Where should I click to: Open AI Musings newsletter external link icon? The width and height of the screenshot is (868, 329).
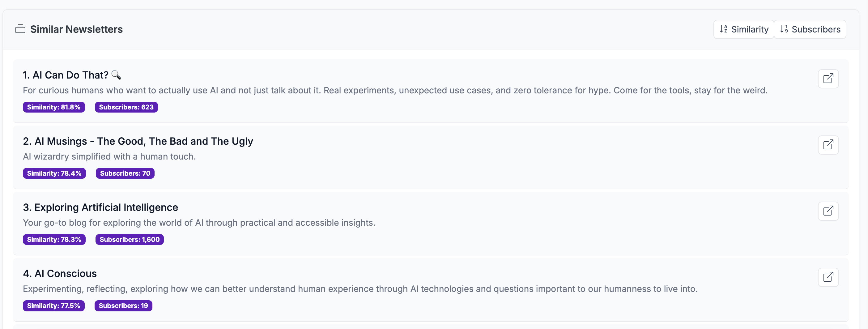(828, 145)
